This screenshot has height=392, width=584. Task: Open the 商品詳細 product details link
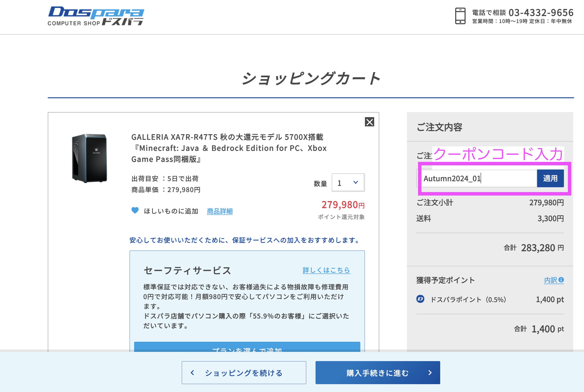220,211
